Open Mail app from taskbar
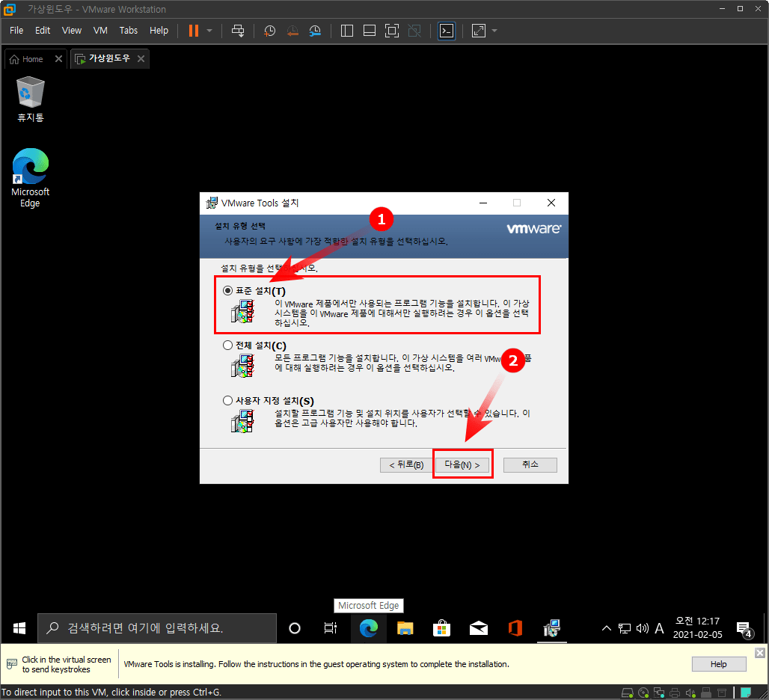 479,628
